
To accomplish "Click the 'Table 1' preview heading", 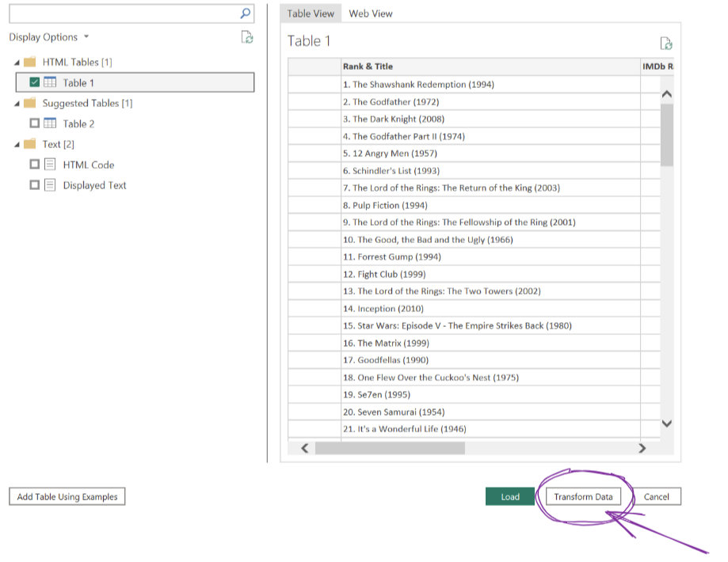I will click(x=309, y=41).
